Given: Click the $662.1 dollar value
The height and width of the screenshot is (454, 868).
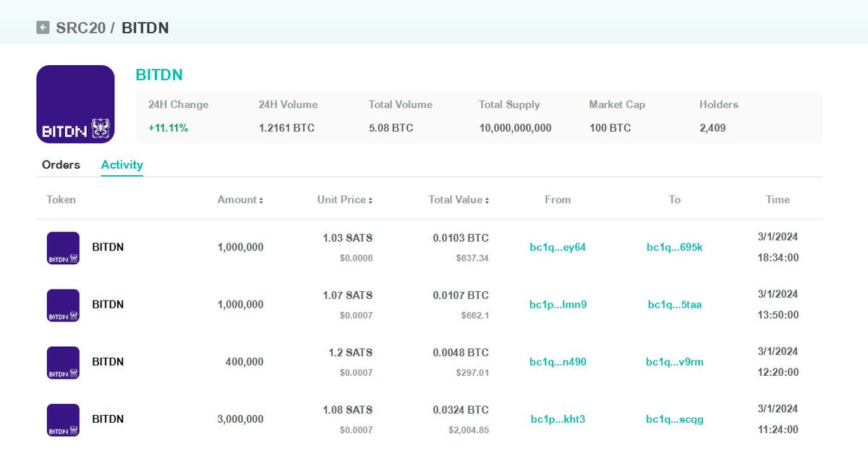Looking at the screenshot, I should (475, 315).
